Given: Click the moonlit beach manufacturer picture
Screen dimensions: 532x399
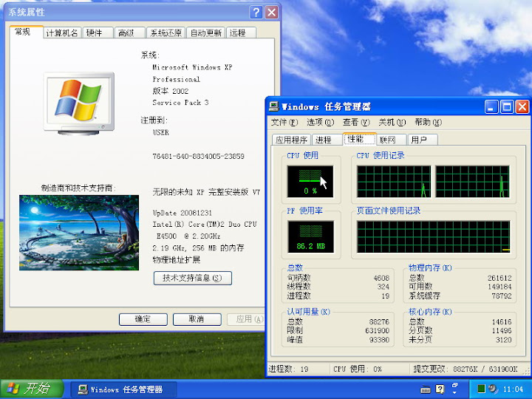Looking at the screenshot, I should point(79,233).
